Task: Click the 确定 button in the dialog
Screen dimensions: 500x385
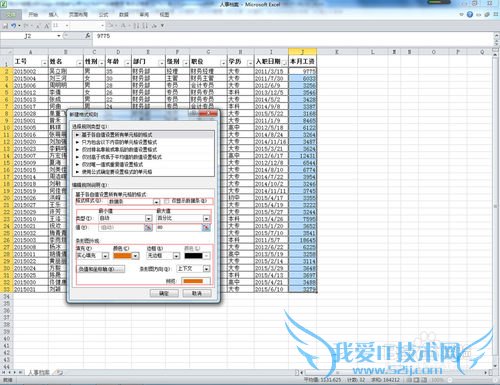Action: tap(164, 293)
